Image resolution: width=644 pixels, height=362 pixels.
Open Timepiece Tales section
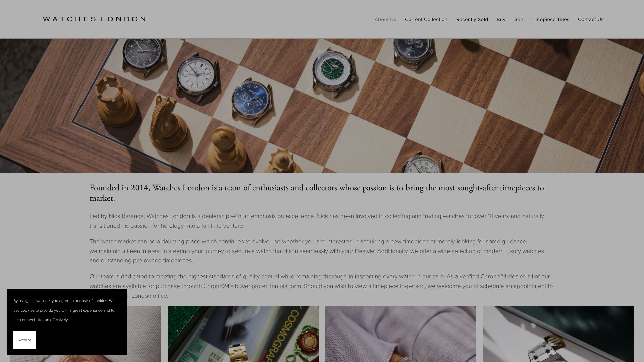[x=550, y=19]
